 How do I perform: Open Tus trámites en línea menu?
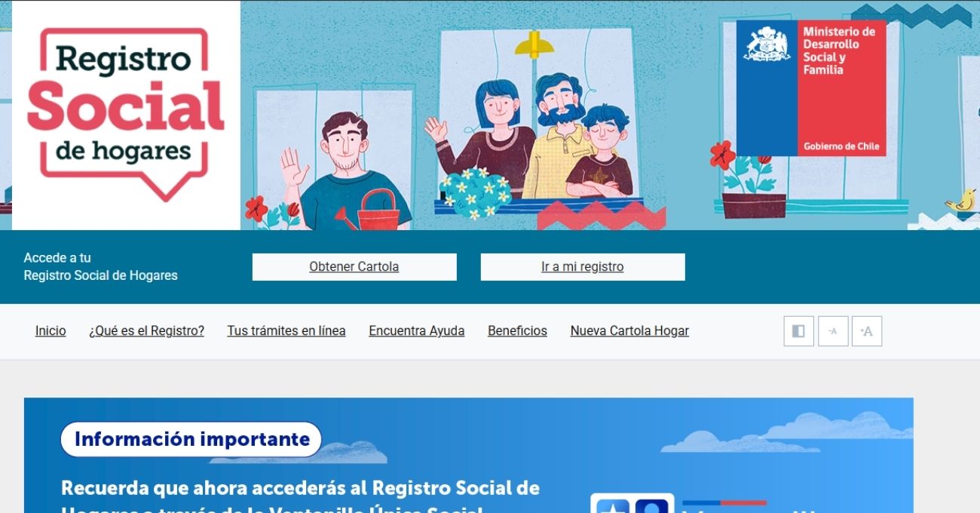coord(286,331)
